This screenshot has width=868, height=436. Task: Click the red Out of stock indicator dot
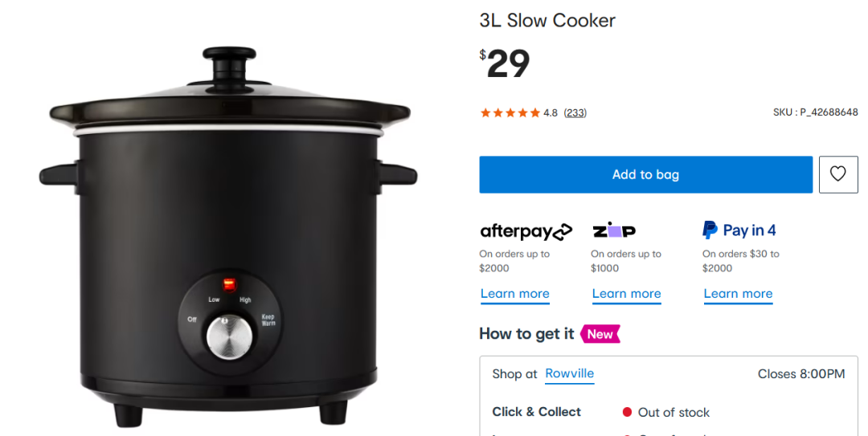pyautogui.click(x=627, y=412)
